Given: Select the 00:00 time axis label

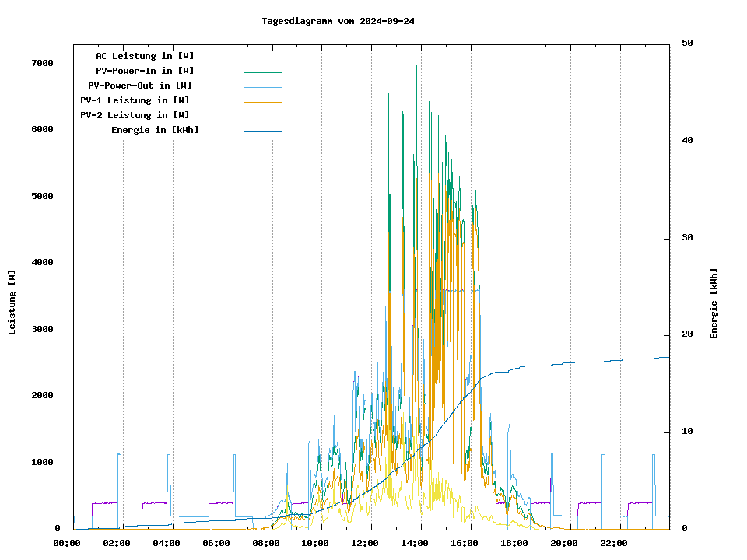Looking at the screenshot, I should tap(67, 543).
